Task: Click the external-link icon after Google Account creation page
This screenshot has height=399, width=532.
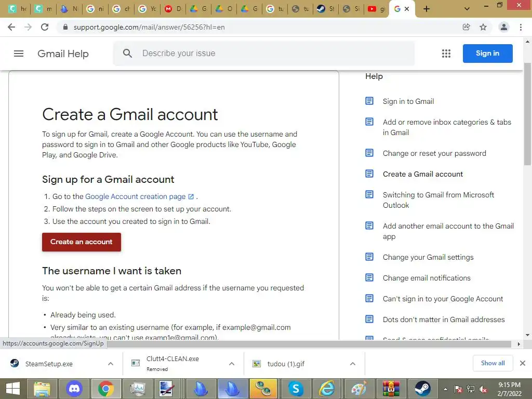Action: [x=191, y=196]
